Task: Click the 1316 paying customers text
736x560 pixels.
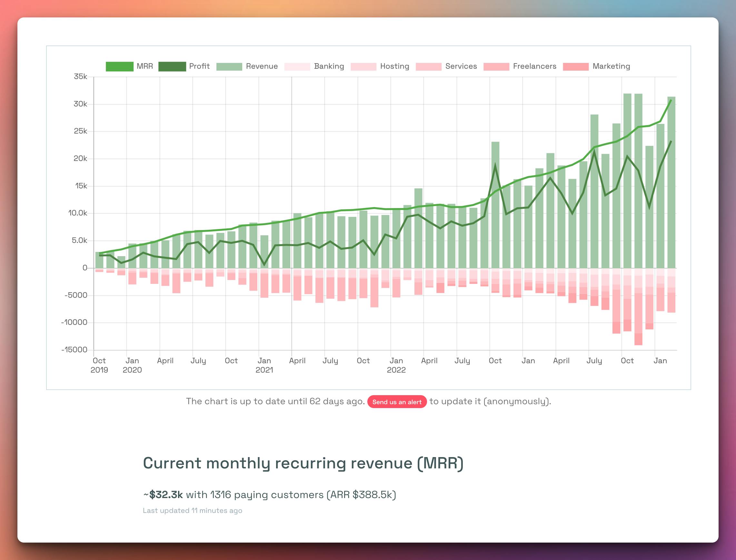Action: point(267,495)
